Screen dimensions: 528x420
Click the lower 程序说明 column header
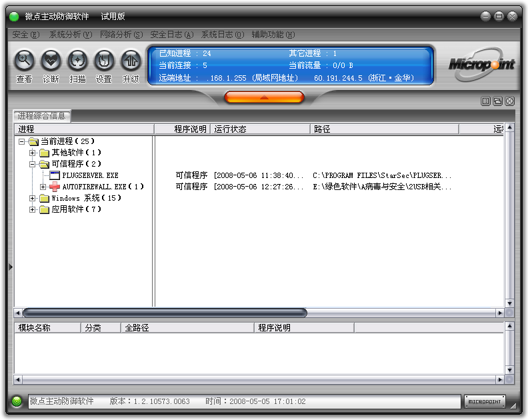pyautogui.click(x=305, y=328)
